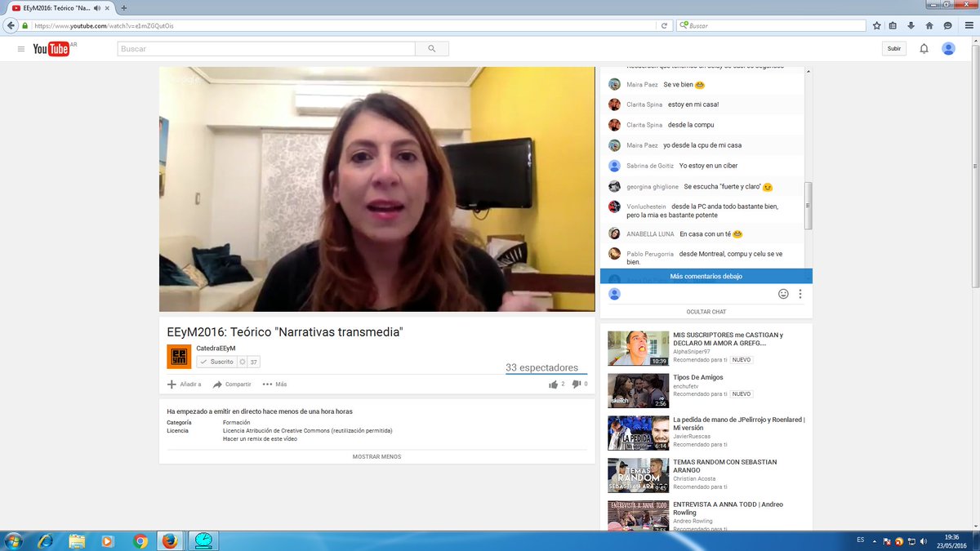Open the YouTube account avatar menu
This screenshot has width=980, height=551.
948,49
